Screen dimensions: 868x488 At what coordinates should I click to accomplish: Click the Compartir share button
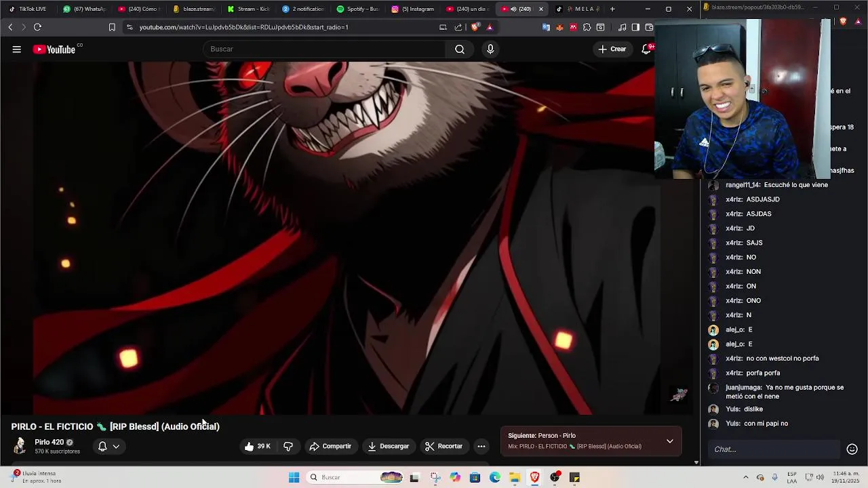[330, 446]
